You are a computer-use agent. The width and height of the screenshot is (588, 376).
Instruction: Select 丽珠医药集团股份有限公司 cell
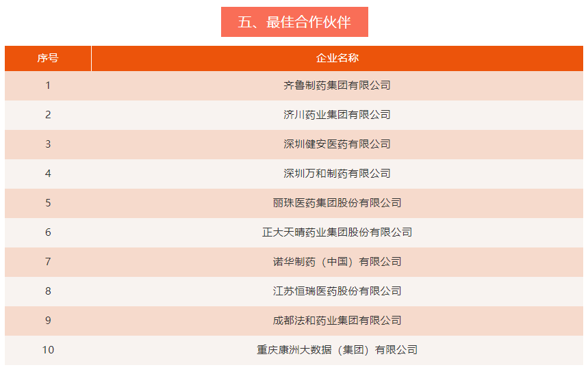tap(337, 203)
